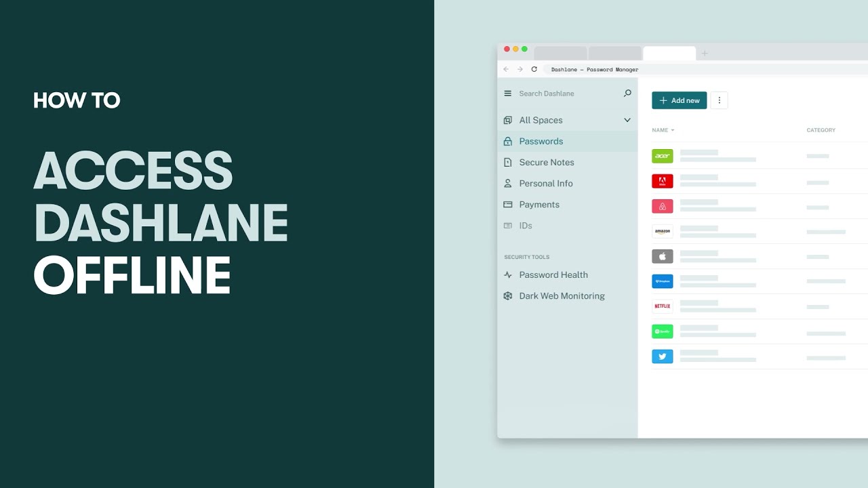Click the SECURITY TOOLS heading text
This screenshot has width=868, height=488.
[x=527, y=257]
